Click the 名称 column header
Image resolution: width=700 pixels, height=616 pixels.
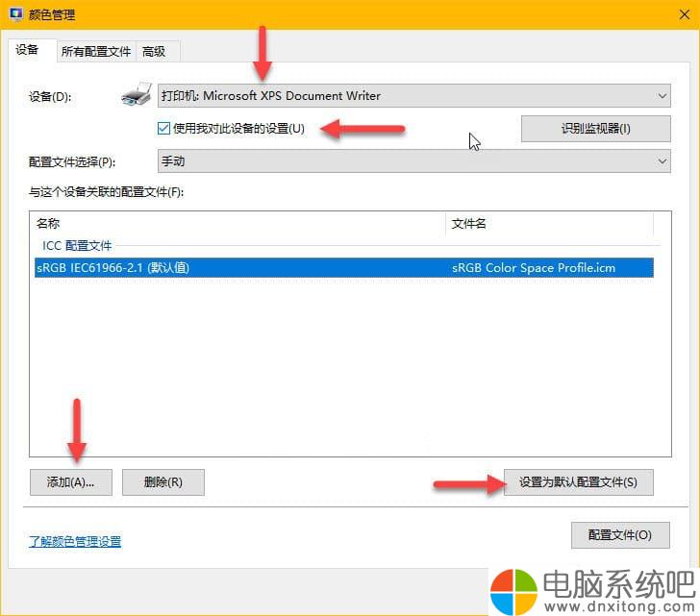pyautogui.click(x=238, y=223)
